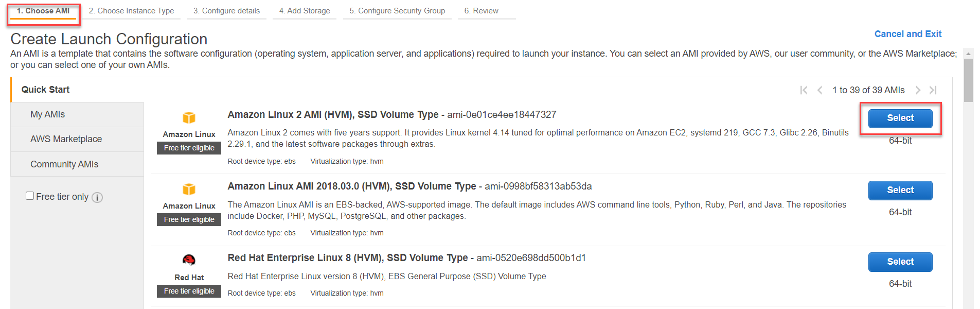Click Free tier eligible badge for AMI 2018.03.0
This screenshot has width=980, height=309.
tap(189, 219)
